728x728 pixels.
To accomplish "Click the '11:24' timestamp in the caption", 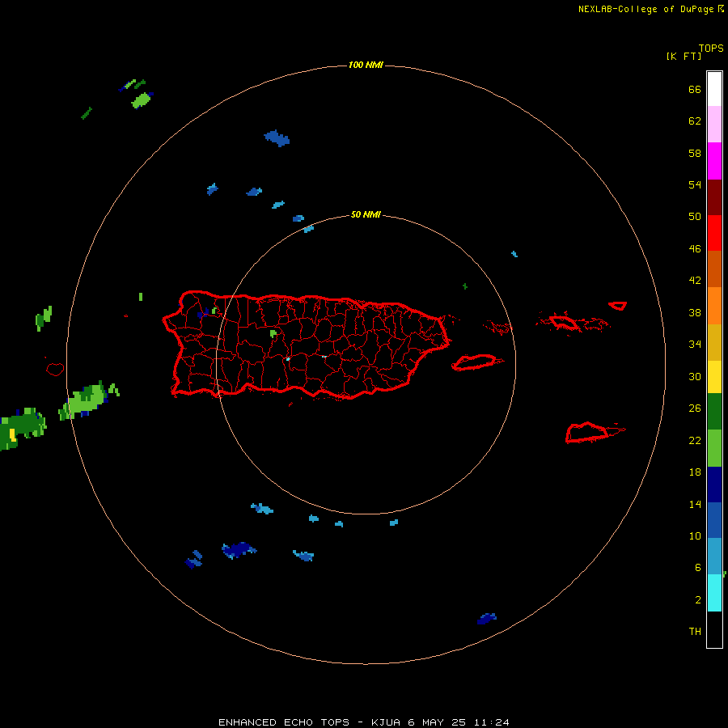I will point(491,722).
